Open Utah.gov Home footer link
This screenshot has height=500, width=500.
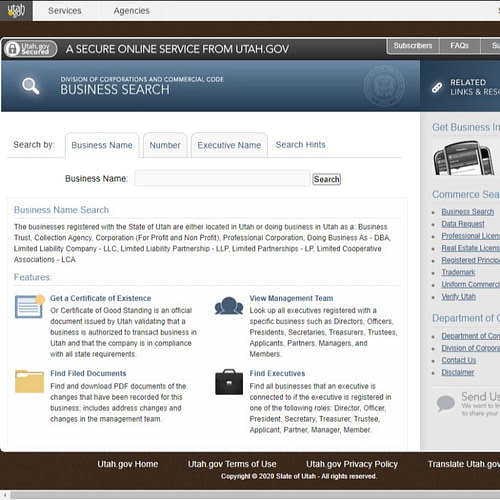128,464
